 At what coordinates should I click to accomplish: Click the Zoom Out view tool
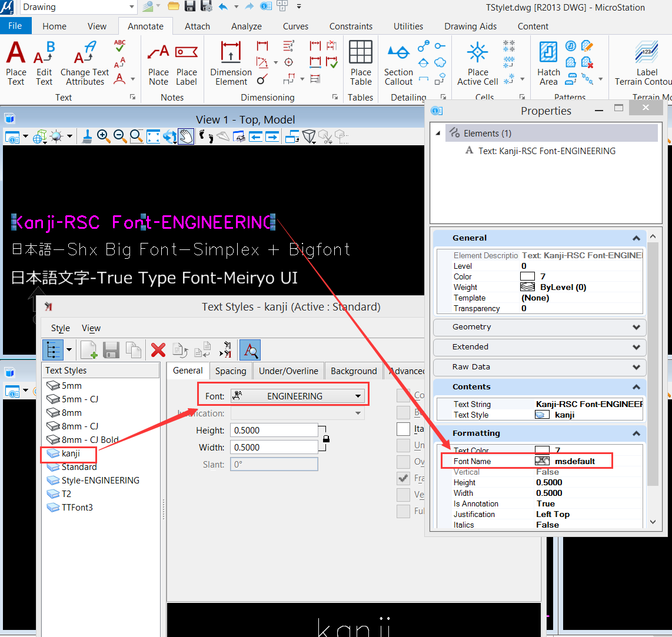(x=119, y=136)
